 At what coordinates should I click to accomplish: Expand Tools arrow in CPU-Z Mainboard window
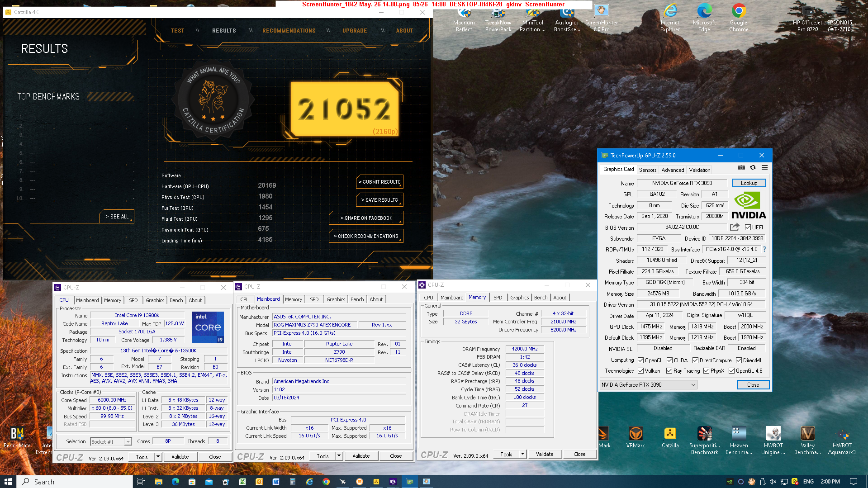[x=339, y=456]
